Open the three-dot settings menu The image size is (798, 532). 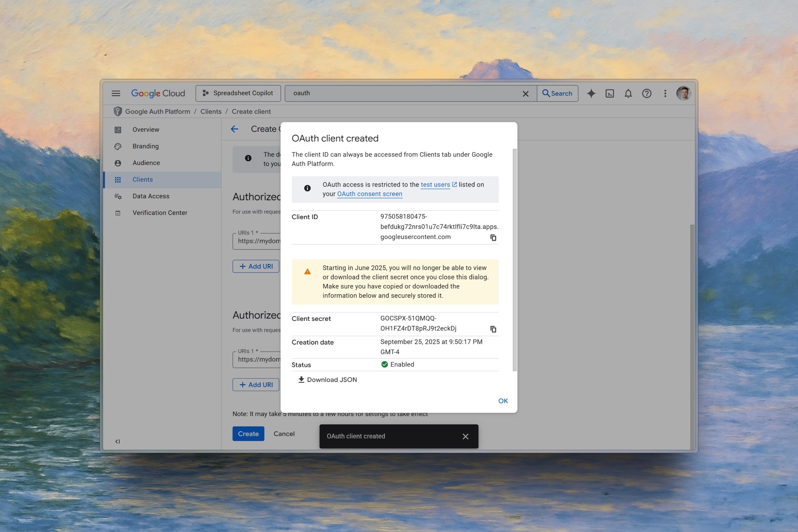[x=665, y=94]
